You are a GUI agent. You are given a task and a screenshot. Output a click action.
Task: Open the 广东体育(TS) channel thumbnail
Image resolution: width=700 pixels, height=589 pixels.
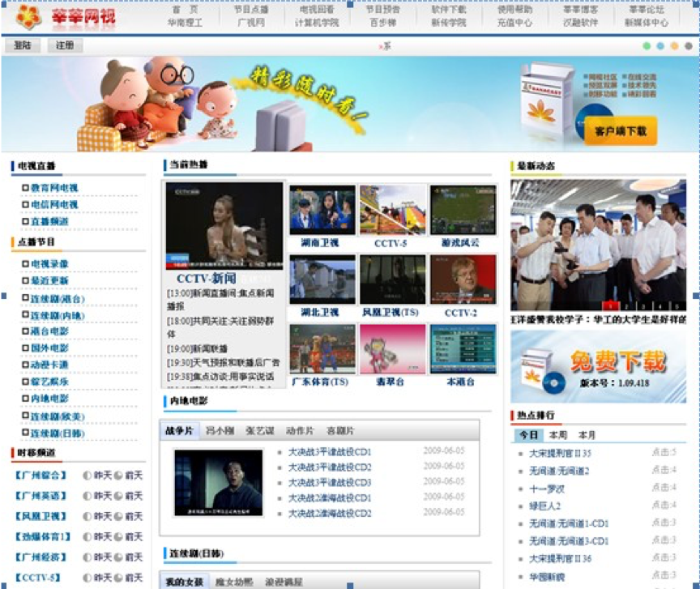point(322,349)
